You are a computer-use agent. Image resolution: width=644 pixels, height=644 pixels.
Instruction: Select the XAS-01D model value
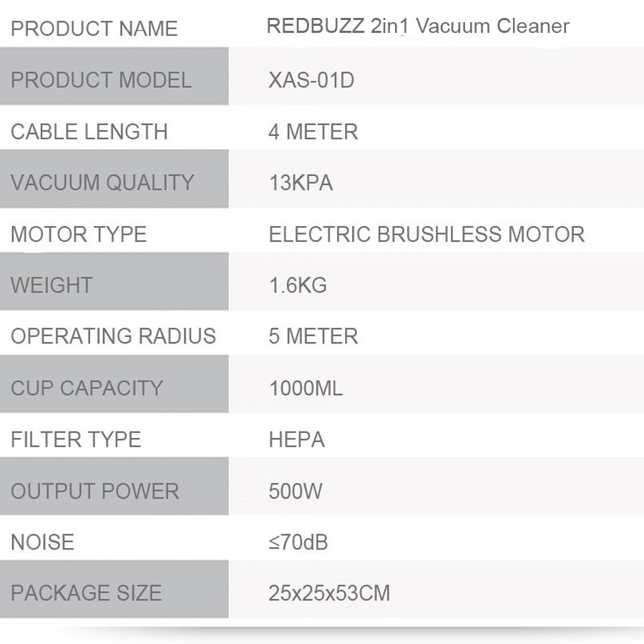click(311, 79)
